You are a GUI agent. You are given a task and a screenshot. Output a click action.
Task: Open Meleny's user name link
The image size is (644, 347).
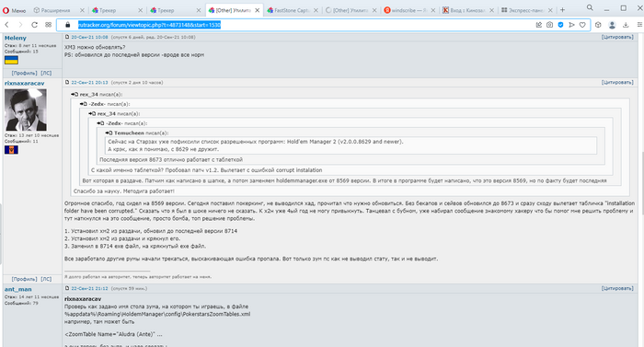click(x=16, y=38)
